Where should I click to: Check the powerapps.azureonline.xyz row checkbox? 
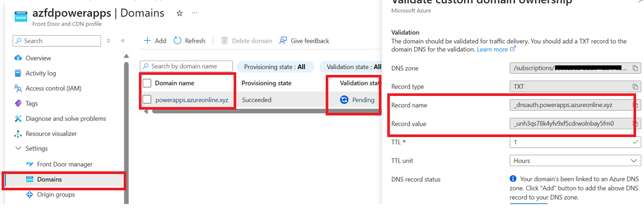pos(147,100)
